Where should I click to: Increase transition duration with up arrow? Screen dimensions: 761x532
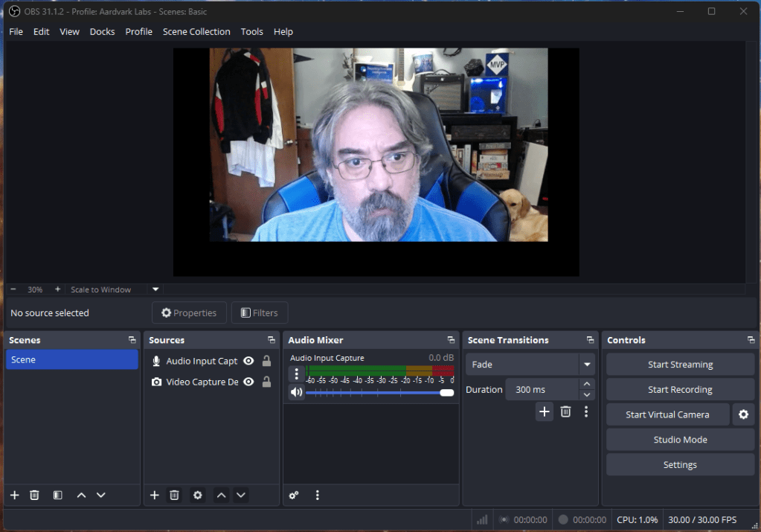(587, 385)
